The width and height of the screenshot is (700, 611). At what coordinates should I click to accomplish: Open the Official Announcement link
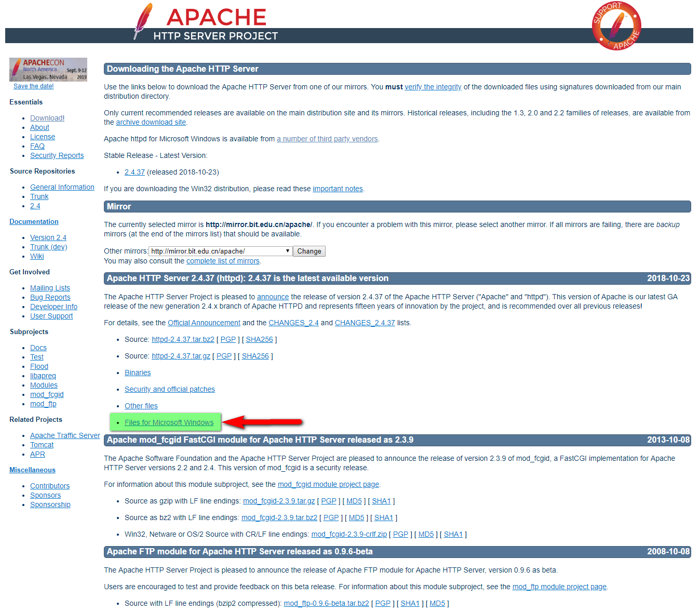coord(204,323)
